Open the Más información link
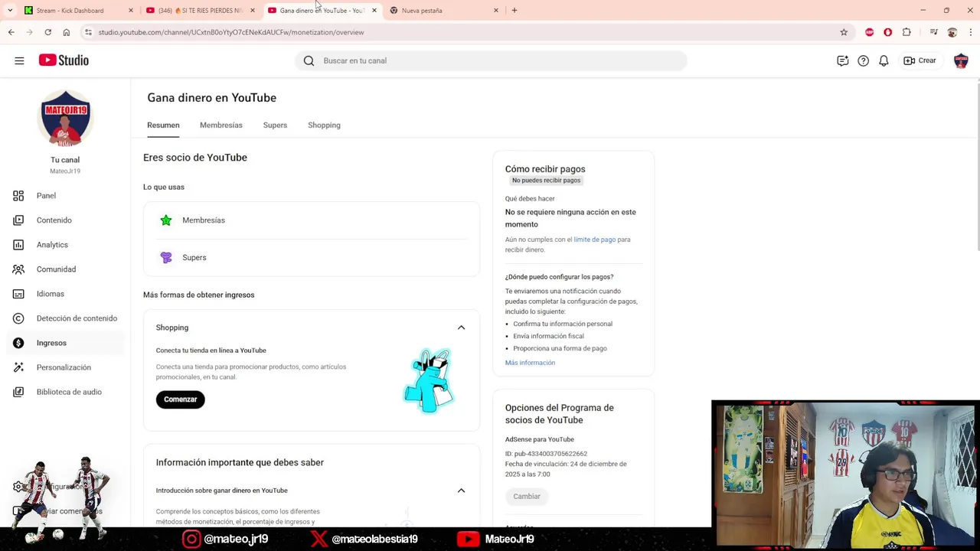 530,363
